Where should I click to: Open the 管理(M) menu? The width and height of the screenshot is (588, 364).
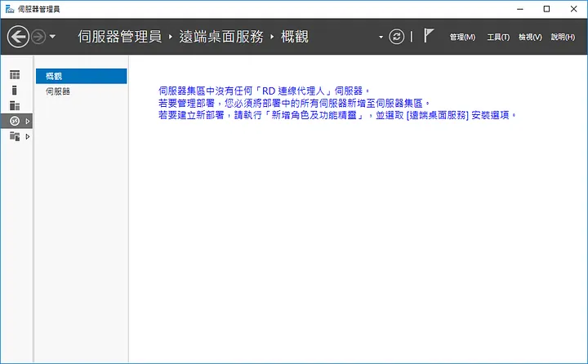click(x=462, y=37)
